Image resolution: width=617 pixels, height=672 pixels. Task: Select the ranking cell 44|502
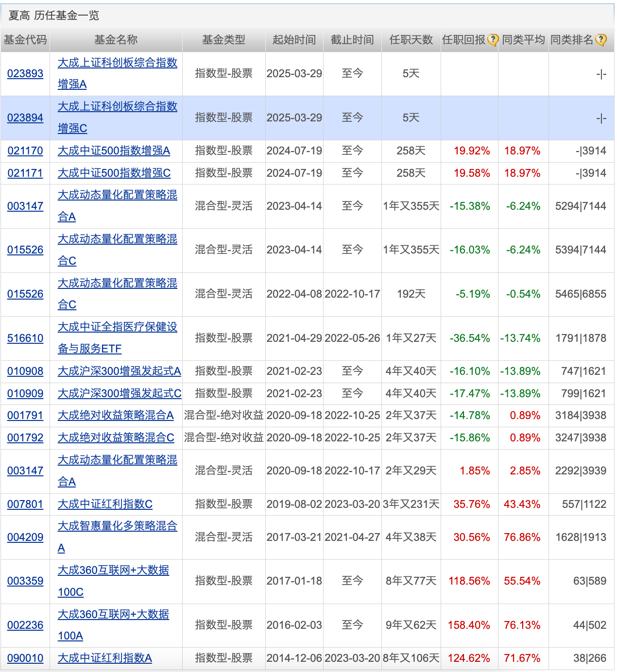(x=590, y=625)
